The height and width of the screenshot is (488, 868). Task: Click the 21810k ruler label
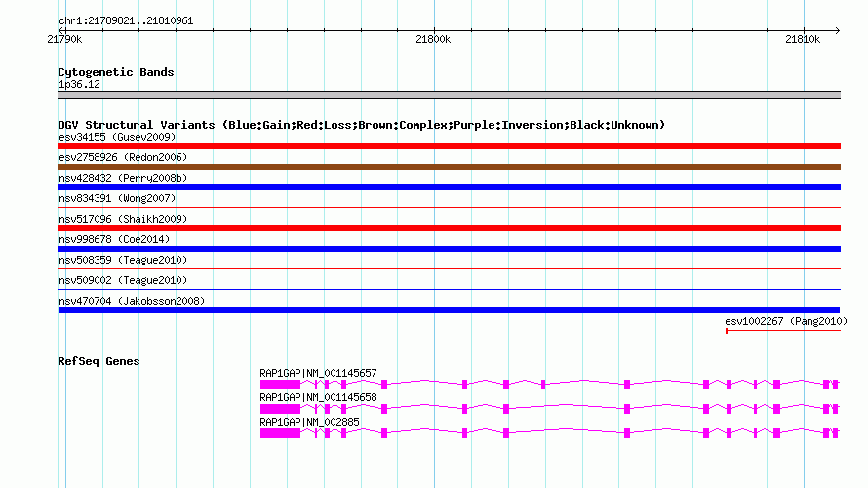tap(803, 39)
